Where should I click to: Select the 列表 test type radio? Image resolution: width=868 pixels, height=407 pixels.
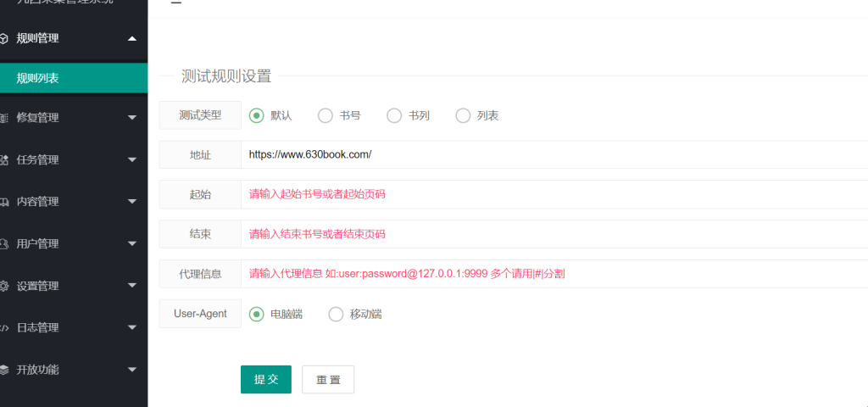pos(463,115)
